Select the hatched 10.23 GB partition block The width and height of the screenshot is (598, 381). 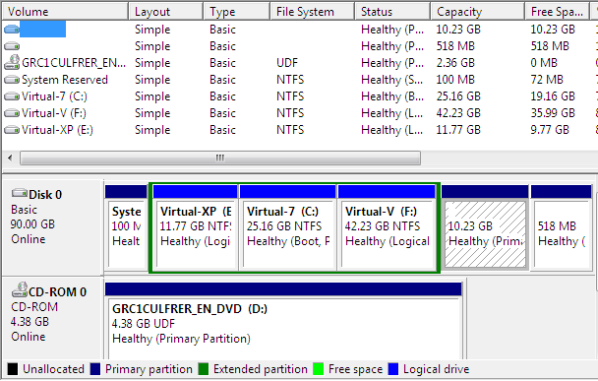click(x=485, y=228)
